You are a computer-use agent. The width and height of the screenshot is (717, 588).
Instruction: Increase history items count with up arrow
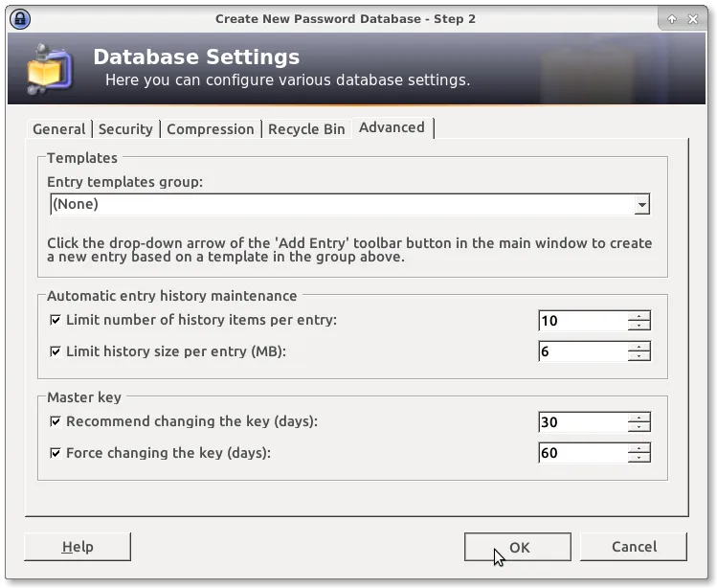(x=639, y=315)
